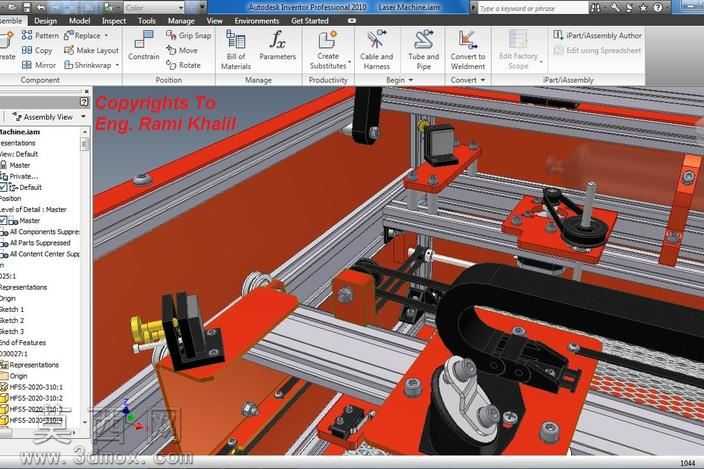Click the binoculars search icon
The image size is (704, 469).
coord(596,8)
